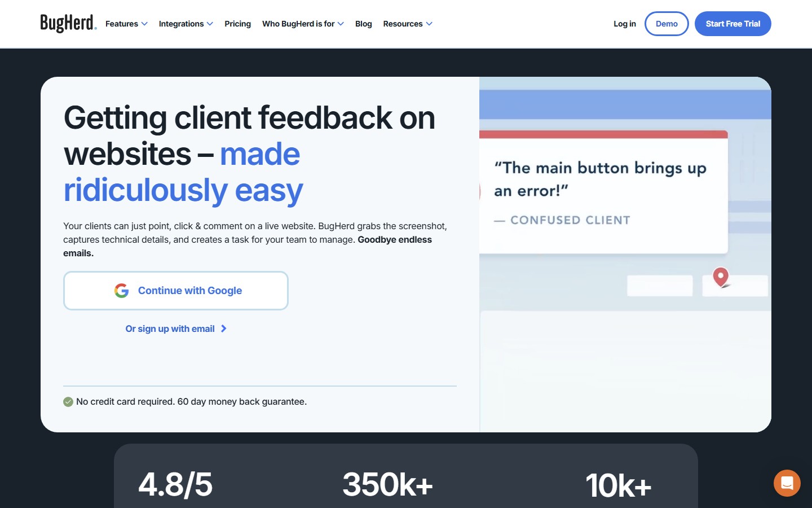This screenshot has height=508, width=812.
Task: Click the confused client quote card
Action: (x=603, y=192)
